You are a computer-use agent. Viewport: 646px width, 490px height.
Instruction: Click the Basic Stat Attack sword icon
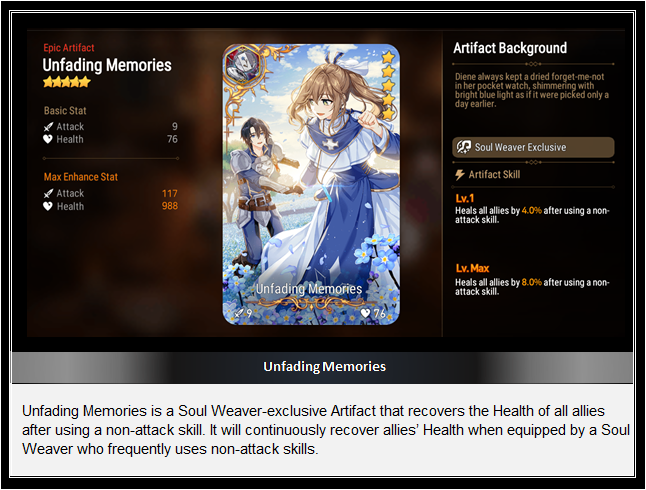tap(48, 127)
